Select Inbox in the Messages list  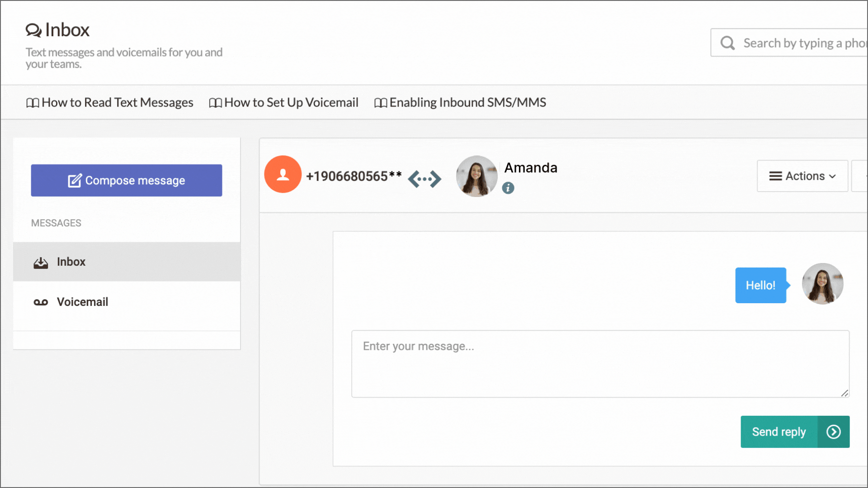point(71,262)
